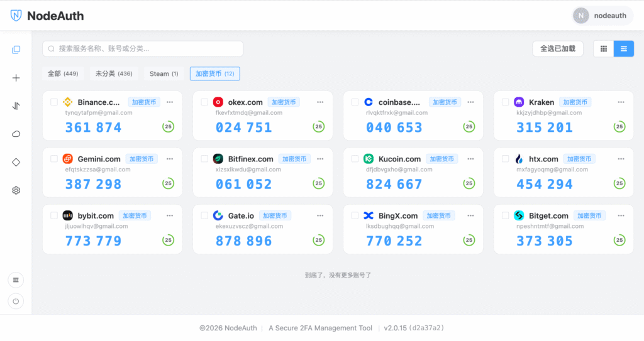Image resolution: width=644 pixels, height=341 pixels.
Task: Click the Binance logo icon
Action: coord(68,102)
